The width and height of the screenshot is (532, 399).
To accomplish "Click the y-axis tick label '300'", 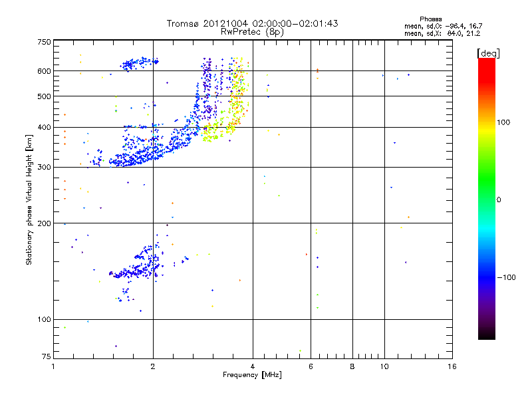I will (44, 168).
